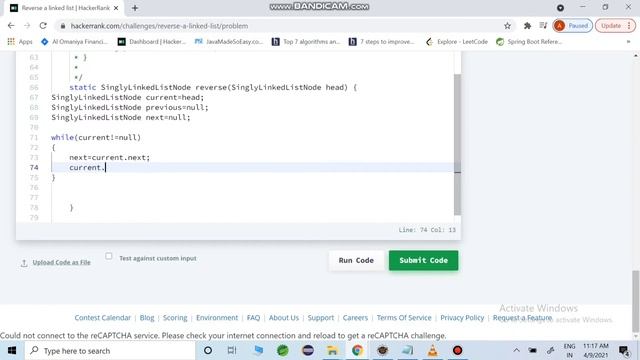Expand the hidden bookmarks chevron
Viewport: 640px width, 360px height.
coord(629,42)
